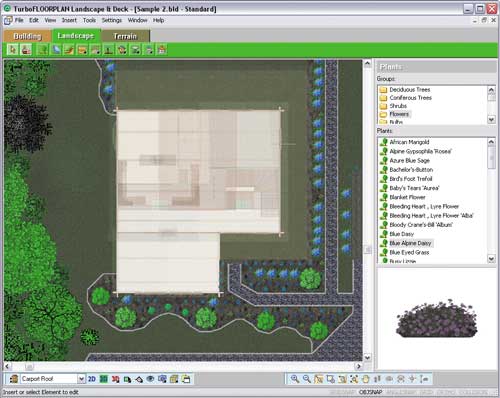This screenshot has width=500, height=398.
Task: Select Blue Daisy plant
Action: [402, 234]
